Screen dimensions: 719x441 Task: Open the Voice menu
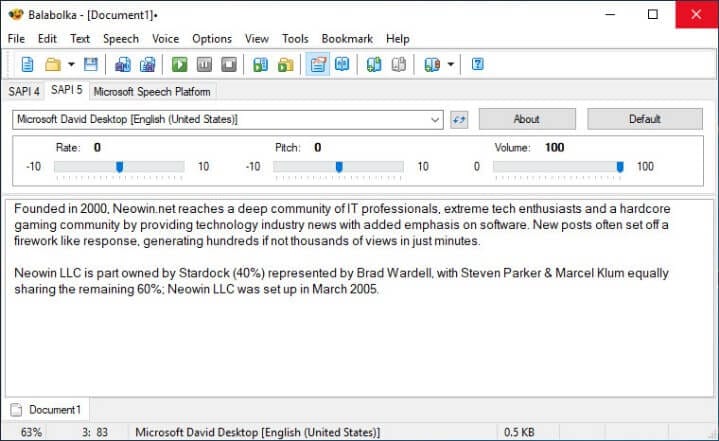pyautogui.click(x=166, y=39)
